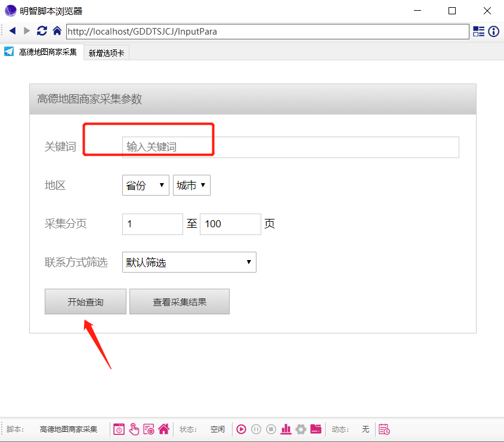
Task: Open the 省份 province dropdown
Action: pos(146,185)
